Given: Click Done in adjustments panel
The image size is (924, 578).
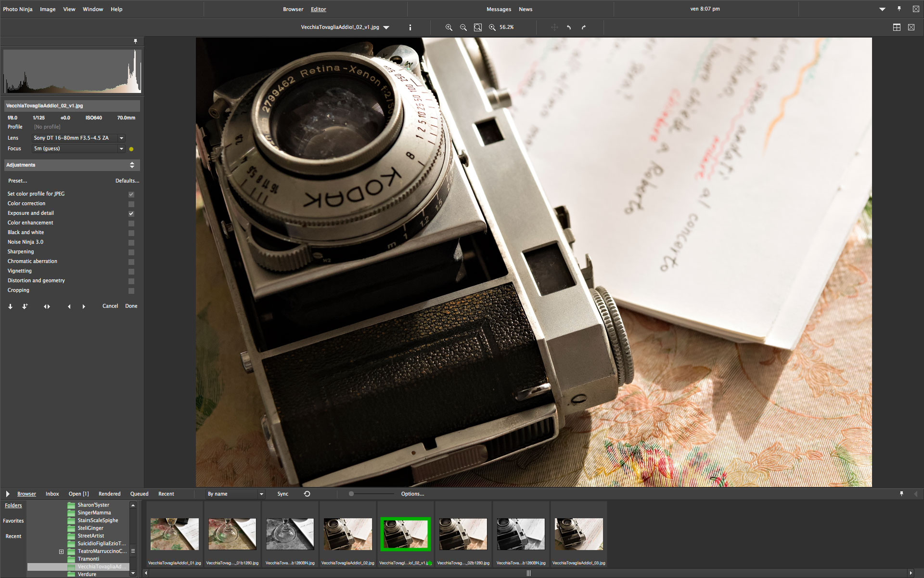Looking at the screenshot, I should [x=131, y=306].
